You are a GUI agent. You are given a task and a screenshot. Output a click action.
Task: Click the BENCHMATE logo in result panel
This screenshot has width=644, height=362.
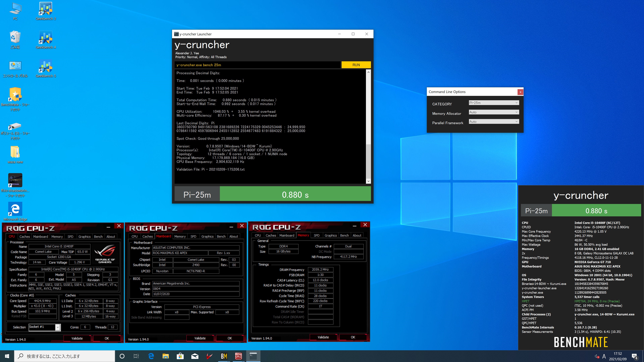(581, 342)
